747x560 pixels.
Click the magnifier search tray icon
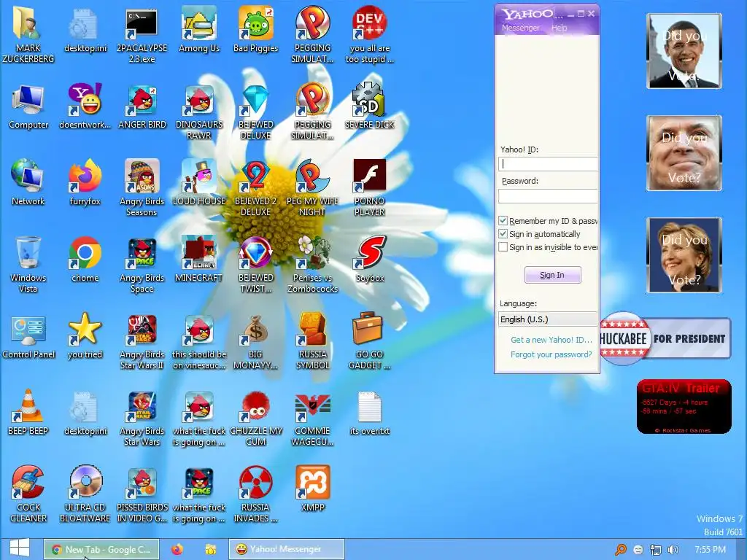click(x=621, y=550)
